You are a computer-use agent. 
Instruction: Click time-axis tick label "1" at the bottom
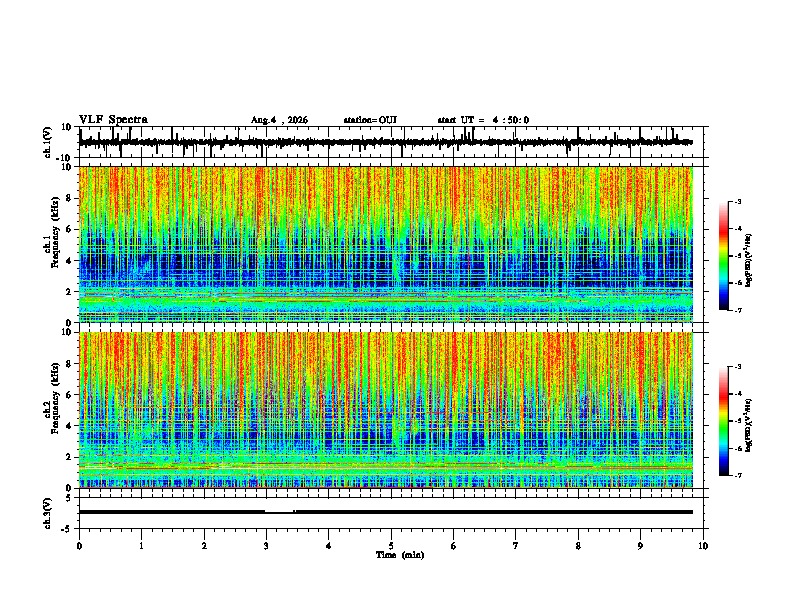[x=141, y=546]
